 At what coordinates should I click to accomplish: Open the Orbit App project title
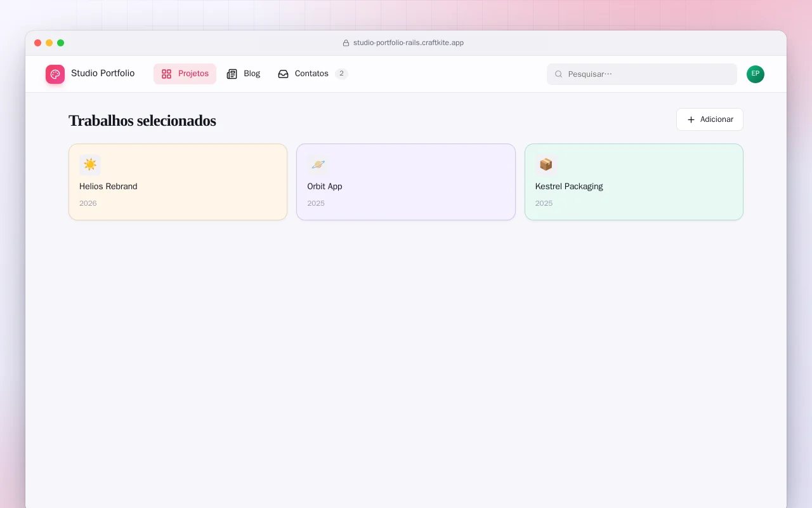point(325,187)
